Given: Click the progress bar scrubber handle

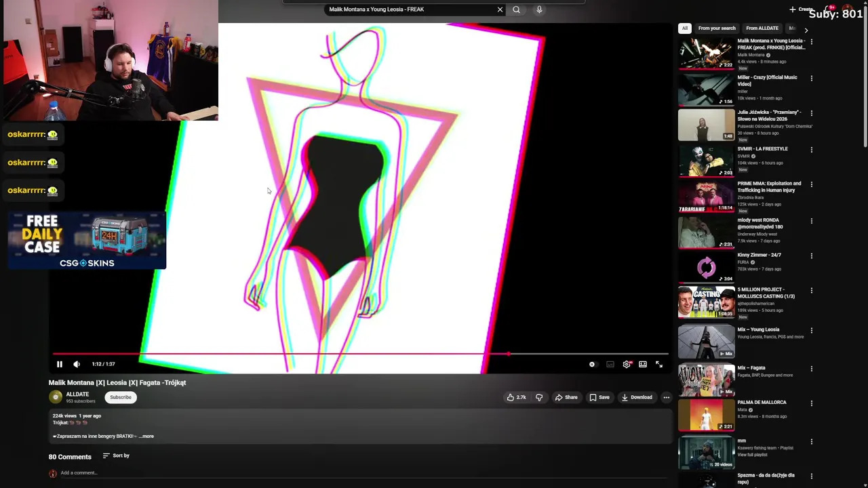Looking at the screenshot, I should [x=509, y=354].
